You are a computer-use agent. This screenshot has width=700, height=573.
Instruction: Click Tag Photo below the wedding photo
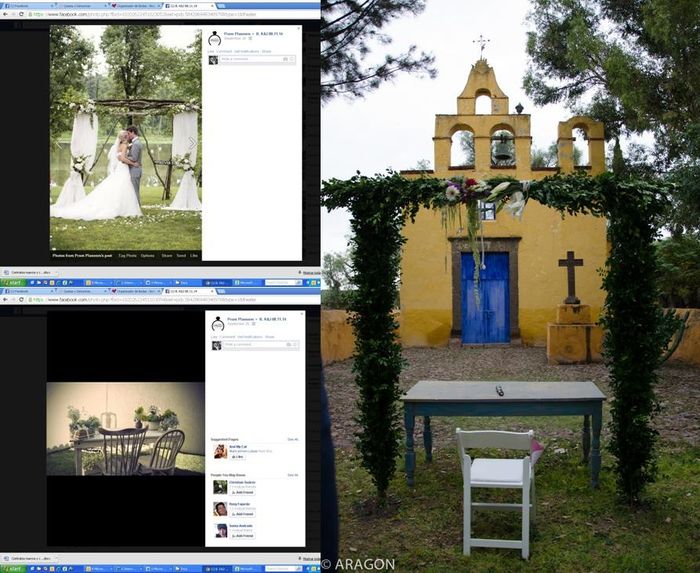click(128, 256)
